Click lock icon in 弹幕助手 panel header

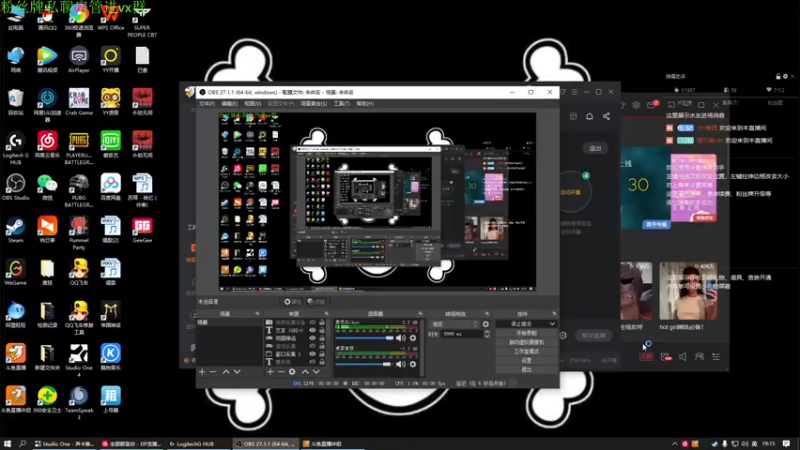(778, 77)
